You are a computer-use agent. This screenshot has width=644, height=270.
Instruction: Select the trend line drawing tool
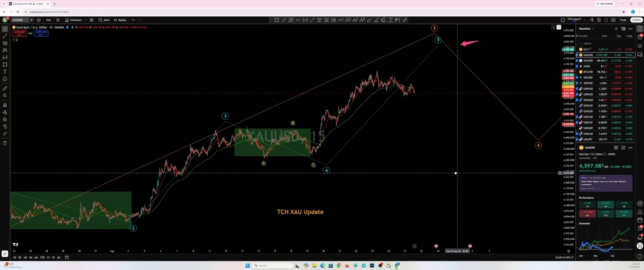(x=5, y=36)
